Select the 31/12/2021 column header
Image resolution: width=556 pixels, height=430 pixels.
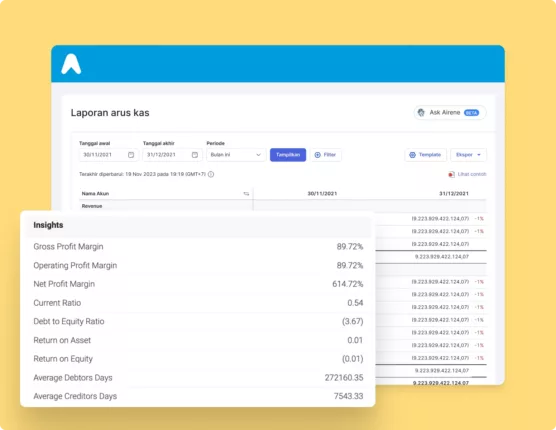(454, 194)
